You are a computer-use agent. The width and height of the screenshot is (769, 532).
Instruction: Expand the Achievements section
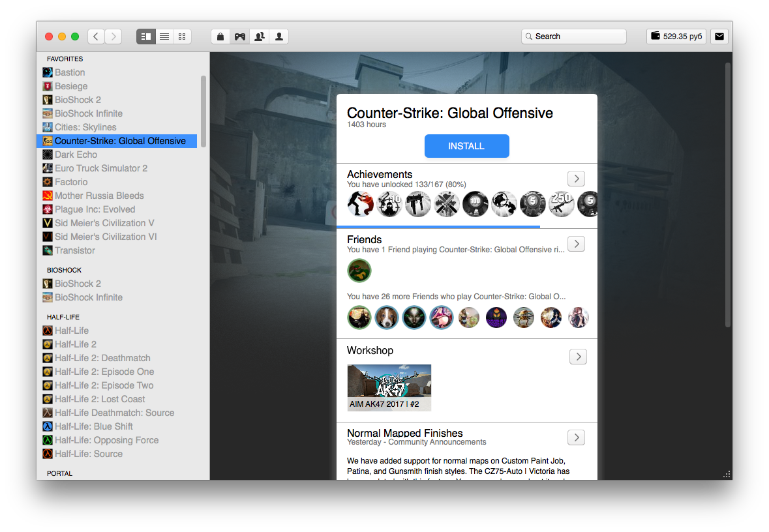coord(576,179)
